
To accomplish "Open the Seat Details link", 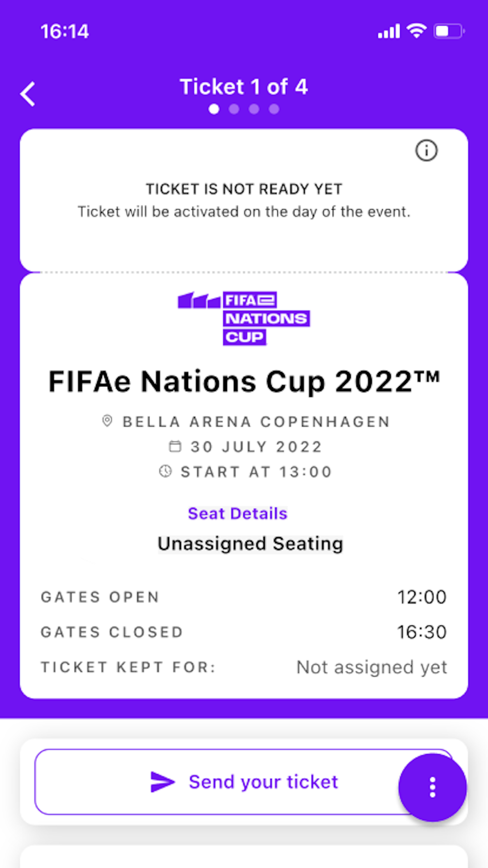I will (x=238, y=514).
